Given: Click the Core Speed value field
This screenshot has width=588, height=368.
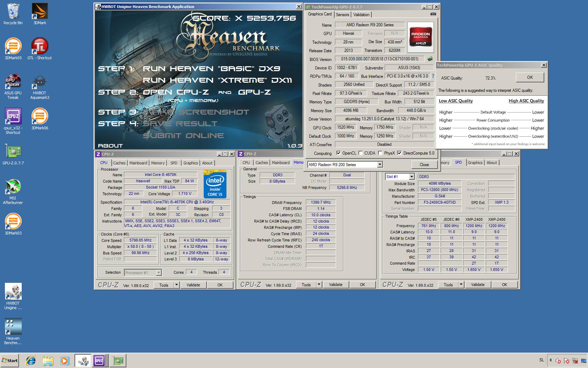Looking at the screenshot, I should tap(140, 240).
